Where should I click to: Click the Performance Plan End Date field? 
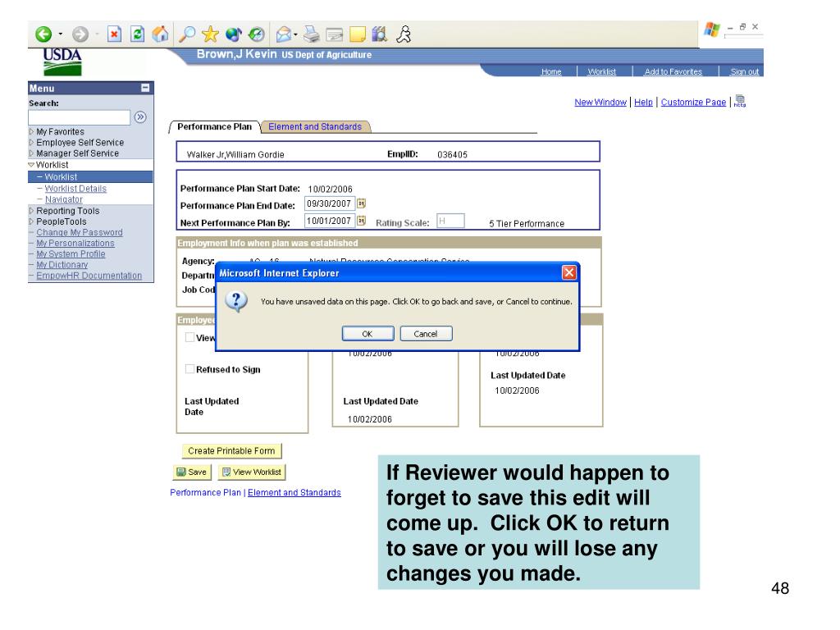pos(330,203)
